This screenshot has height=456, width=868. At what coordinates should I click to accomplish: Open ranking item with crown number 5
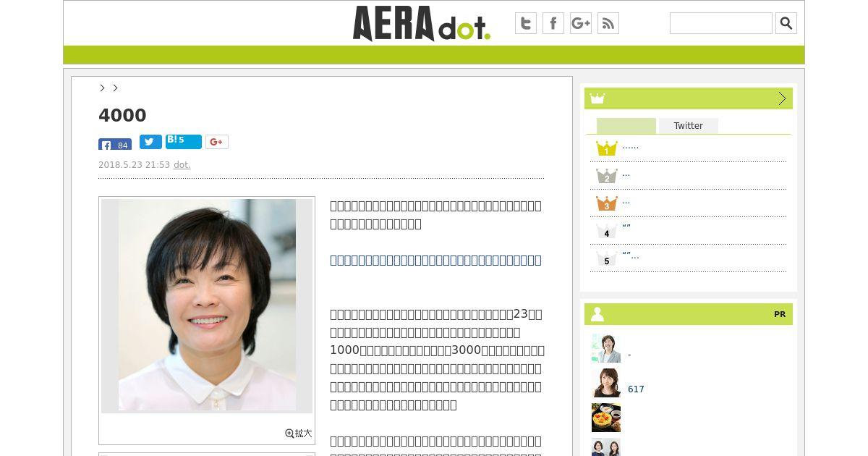click(x=631, y=256)
